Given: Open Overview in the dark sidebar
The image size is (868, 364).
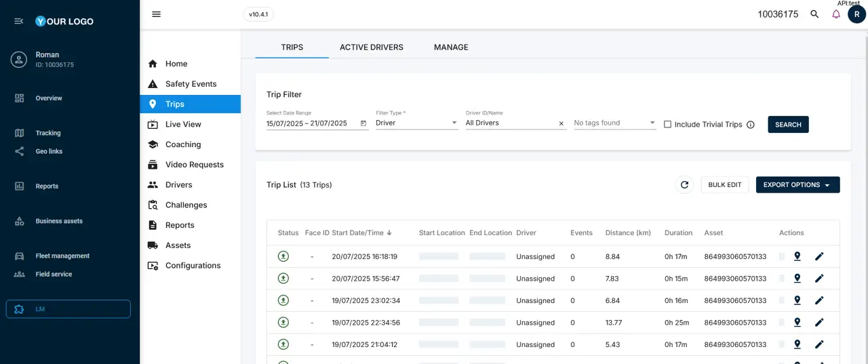Looking at the screenshot, I should tap(49, 98).
